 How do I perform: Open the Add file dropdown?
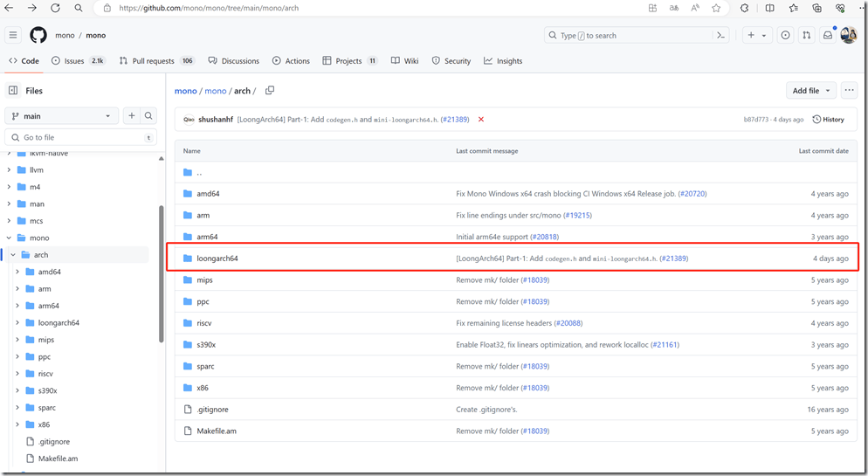pyautogui.click(x=811, y=91)
